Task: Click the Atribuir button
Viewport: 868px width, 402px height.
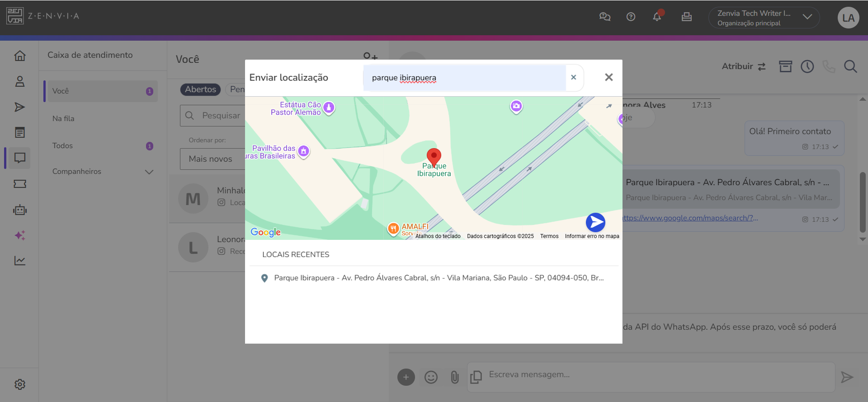Action: (744, 66)
